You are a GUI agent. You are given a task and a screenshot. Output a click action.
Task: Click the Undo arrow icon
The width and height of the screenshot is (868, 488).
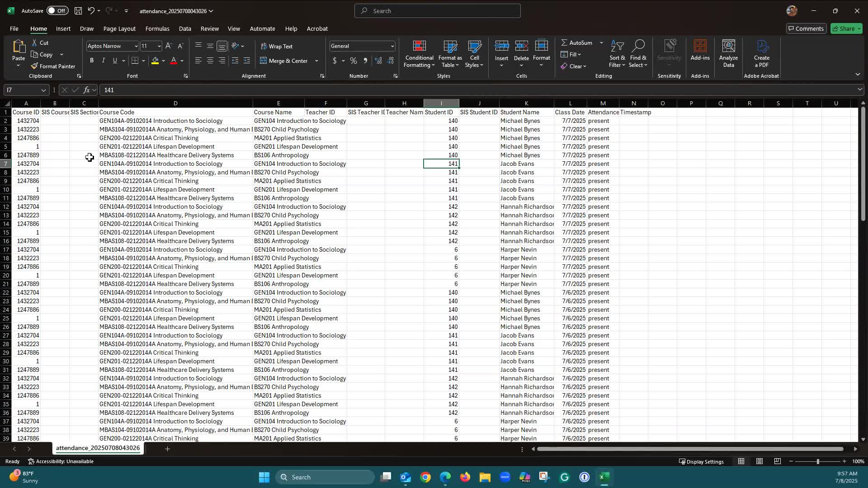point(91,10)
